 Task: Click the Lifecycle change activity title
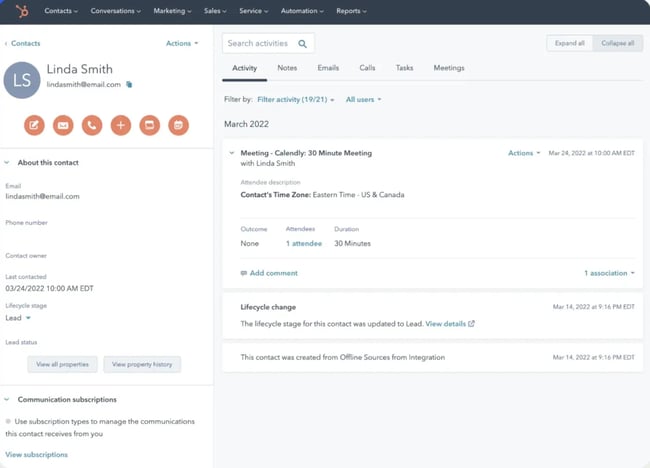coord(268,307)
